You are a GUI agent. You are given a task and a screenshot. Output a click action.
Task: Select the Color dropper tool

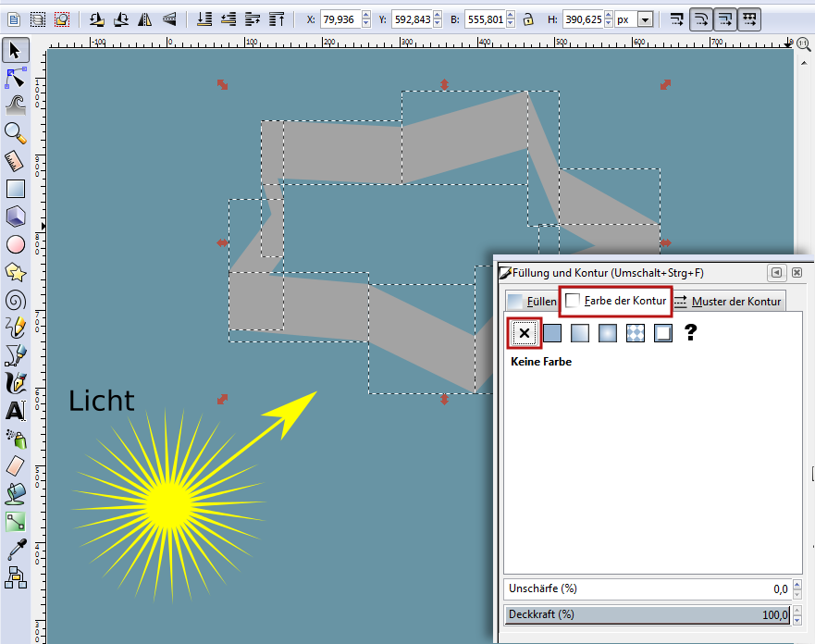point(15,551)
